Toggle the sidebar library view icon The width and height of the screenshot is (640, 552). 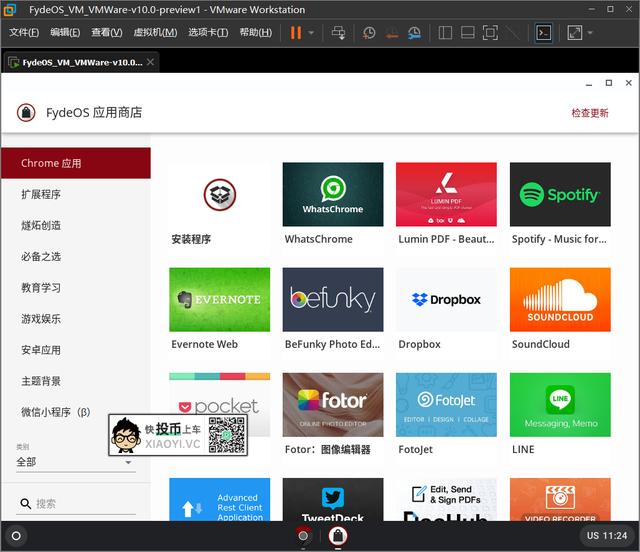pyautogui.click(x=445, y=33)
